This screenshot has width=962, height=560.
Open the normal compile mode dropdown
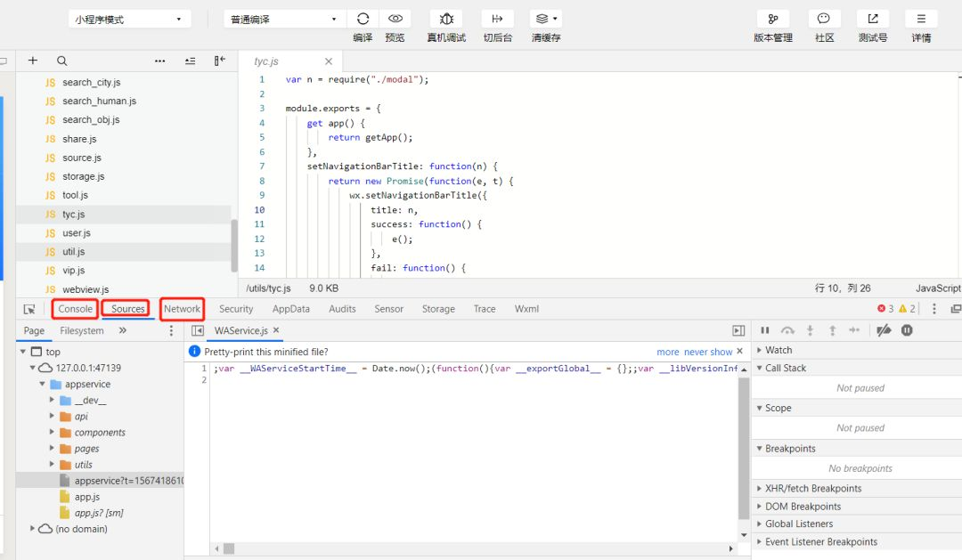(285, 19)
